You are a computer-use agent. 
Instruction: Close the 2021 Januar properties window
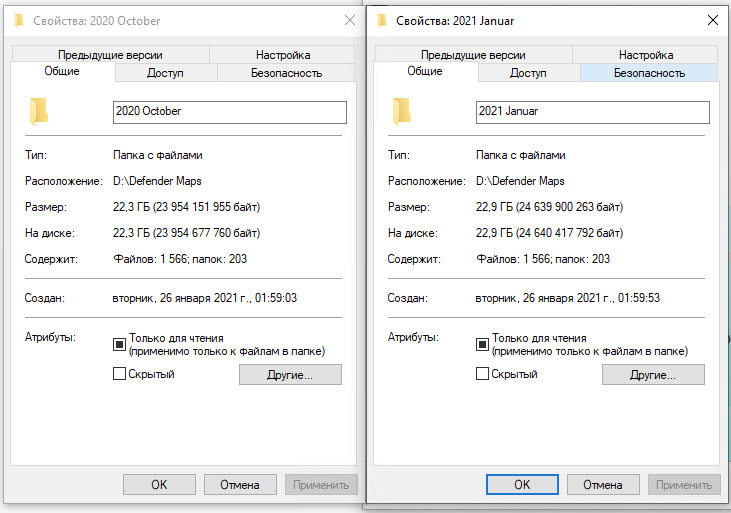click(x=712, y=20)
